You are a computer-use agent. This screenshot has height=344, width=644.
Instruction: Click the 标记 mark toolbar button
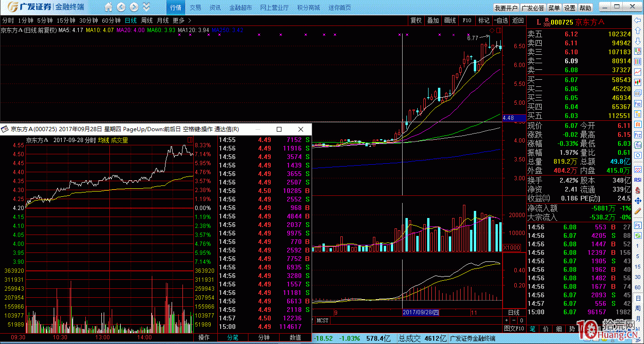coord(484,20)
